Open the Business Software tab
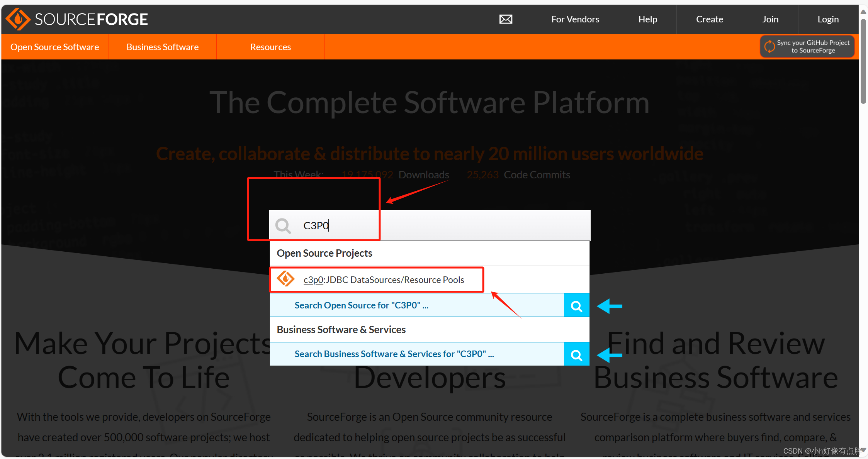This screenshot has height=459, width=868. click(x=163, y=47)
